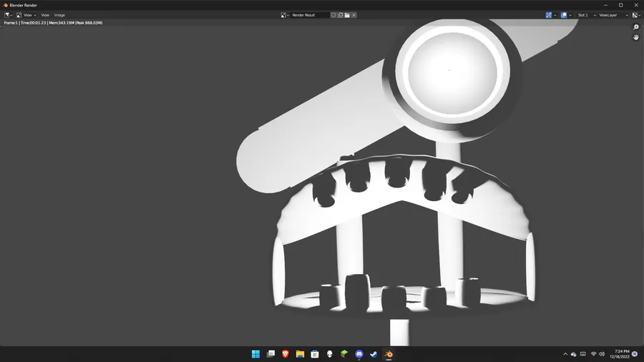Open Wi-Fi network tray icon
Screen dimensions: 644x362
(x=593, y=354)
